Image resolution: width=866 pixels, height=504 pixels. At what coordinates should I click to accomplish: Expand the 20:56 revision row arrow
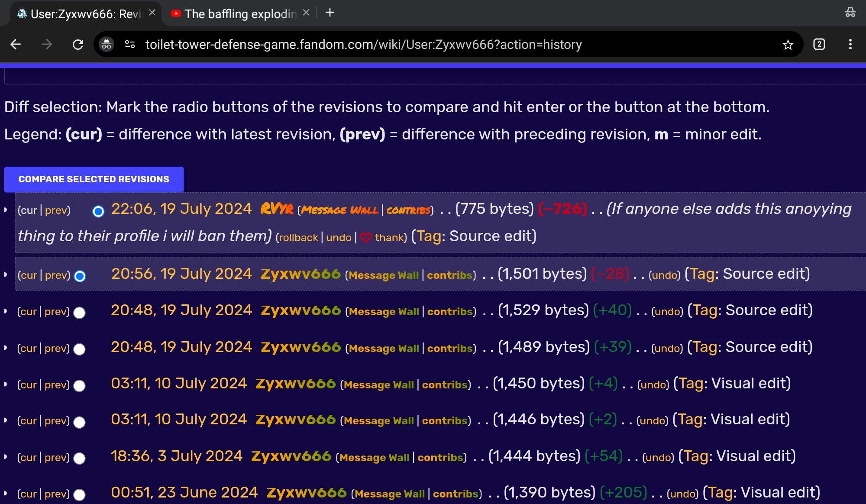(x=6, y=275)
